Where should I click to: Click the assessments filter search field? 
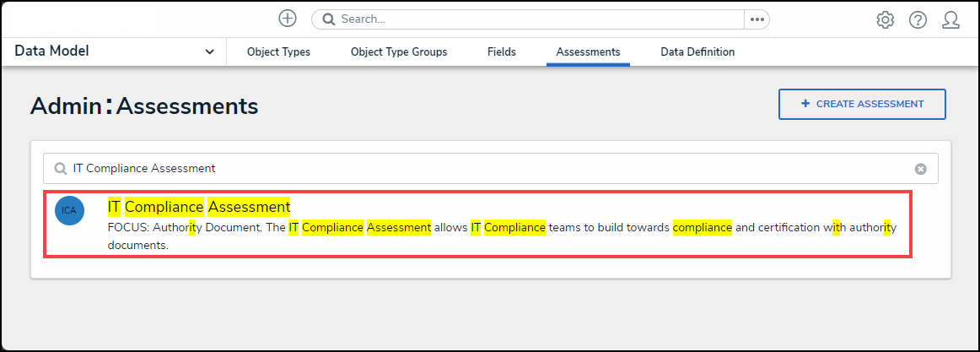(489, 169)
